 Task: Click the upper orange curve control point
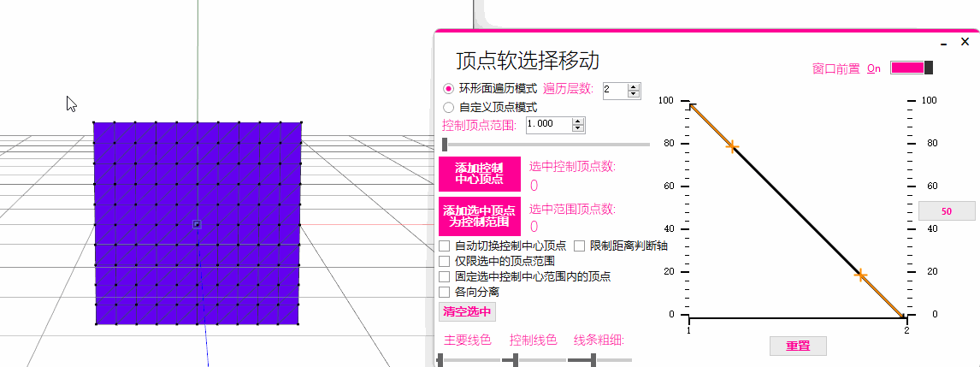(x=732, y=146)
